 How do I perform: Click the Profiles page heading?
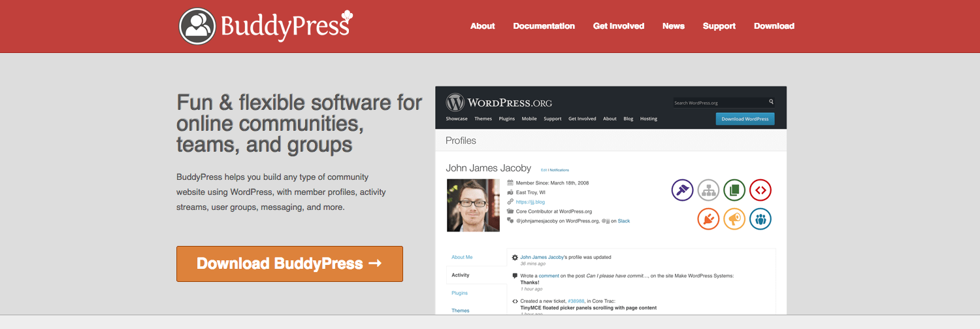[x=461, y=141]
